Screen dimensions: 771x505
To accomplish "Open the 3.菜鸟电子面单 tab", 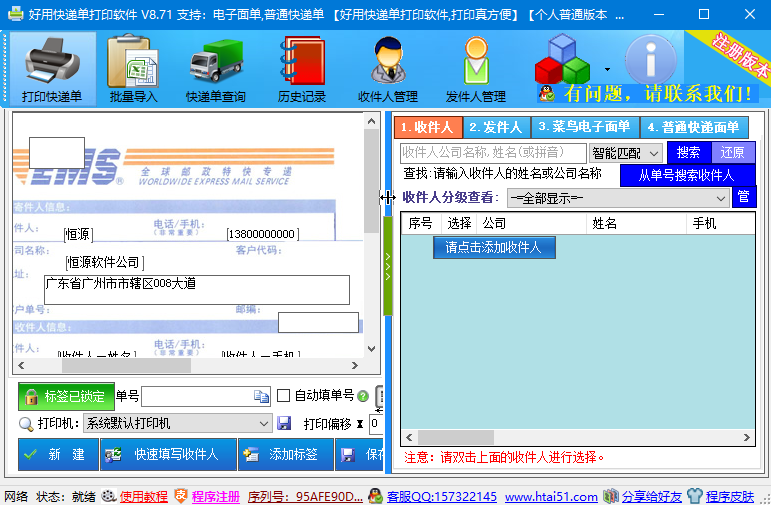I will (x=585, y=127).
